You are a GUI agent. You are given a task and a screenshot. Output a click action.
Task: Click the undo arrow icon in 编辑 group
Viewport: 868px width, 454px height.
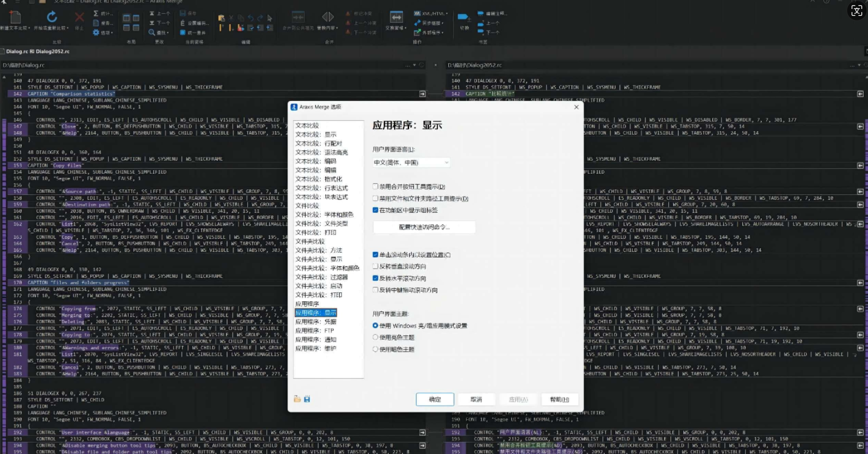[x=251, y=18]
